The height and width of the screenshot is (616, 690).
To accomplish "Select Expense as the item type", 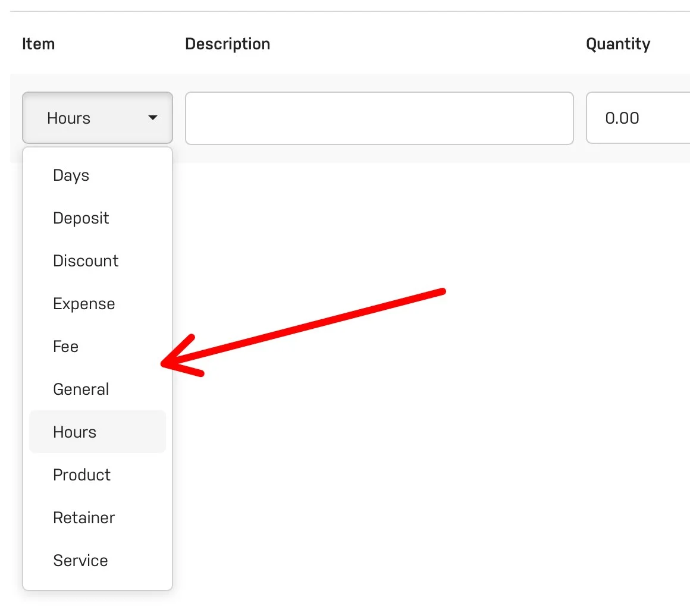I will click(84, 304).
